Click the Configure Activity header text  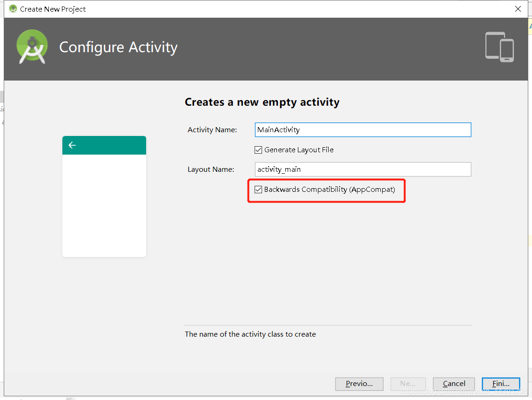[118, 47]
